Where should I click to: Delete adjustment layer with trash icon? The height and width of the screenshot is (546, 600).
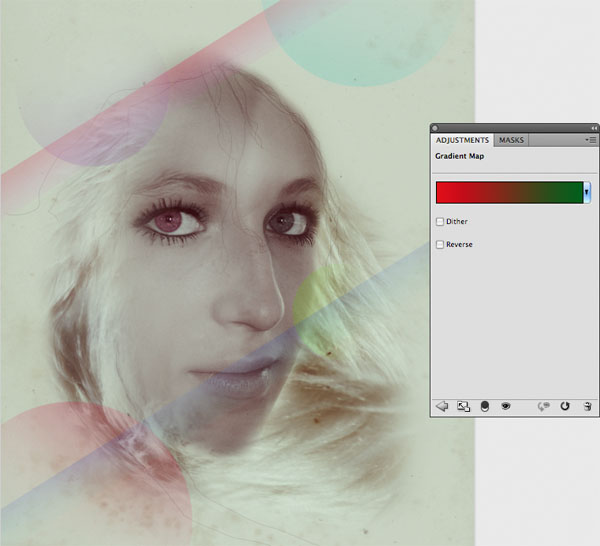(x=587, y=406)
